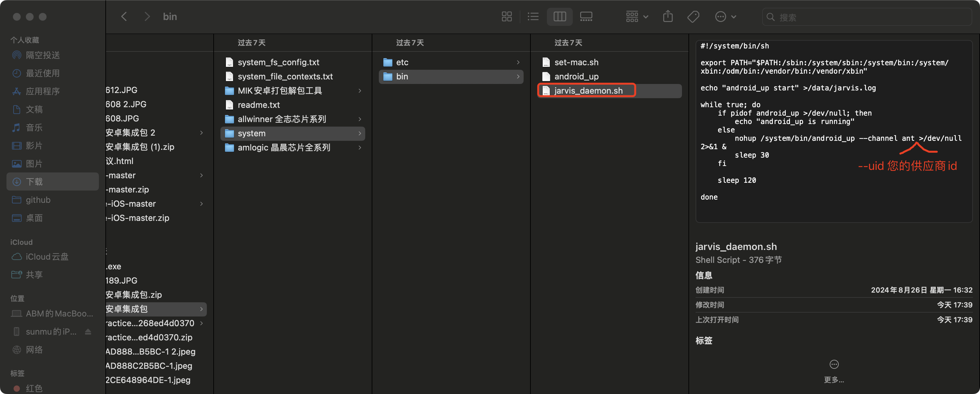The image size is (980, 394).
Task: Select 安卓集成包 (1).zip file
Action: [156, 147]
